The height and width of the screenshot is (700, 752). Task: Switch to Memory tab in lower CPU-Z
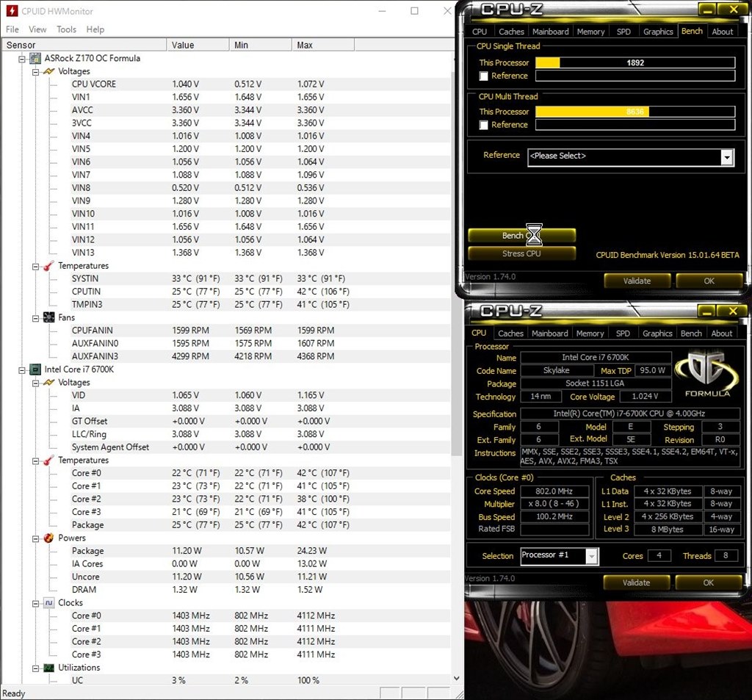click(590, 333)
